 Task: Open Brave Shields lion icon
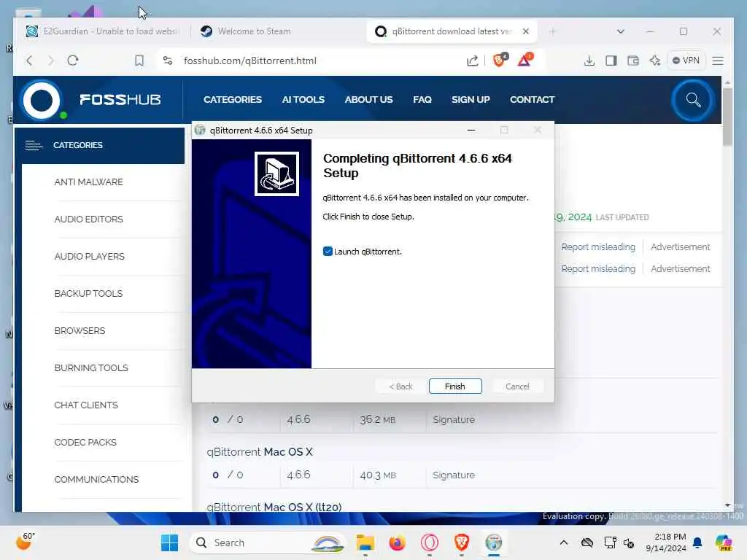500,60
